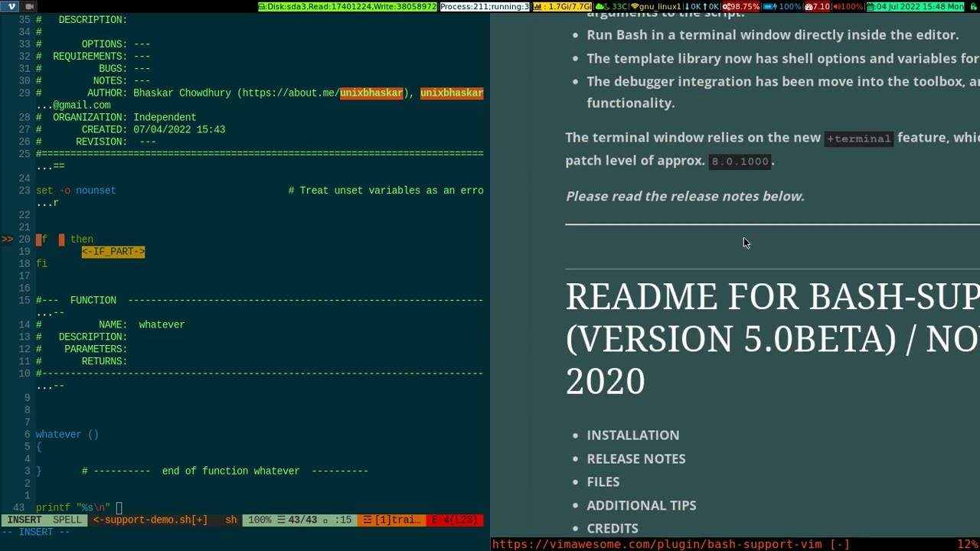Image resolution: width=980 pixels, height=551 pixels.
Task: Click the gnu_linux1 wifi network indicator
Action: tap(655, 6)
